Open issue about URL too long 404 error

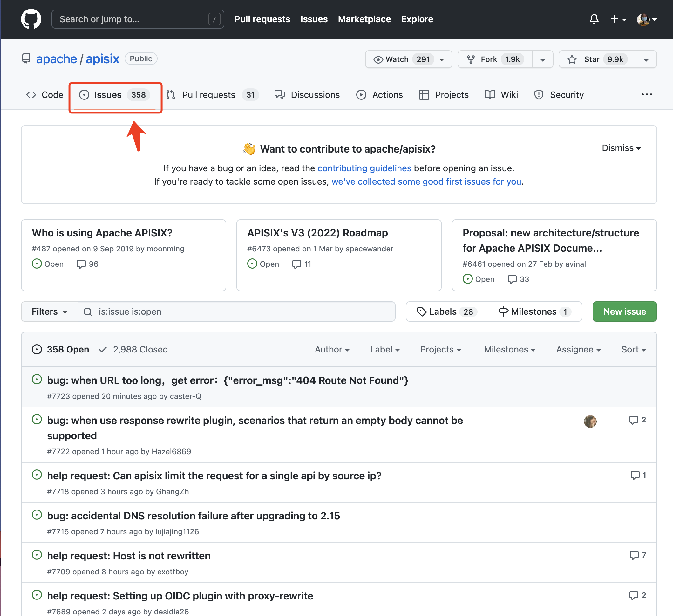coord(228,380)
